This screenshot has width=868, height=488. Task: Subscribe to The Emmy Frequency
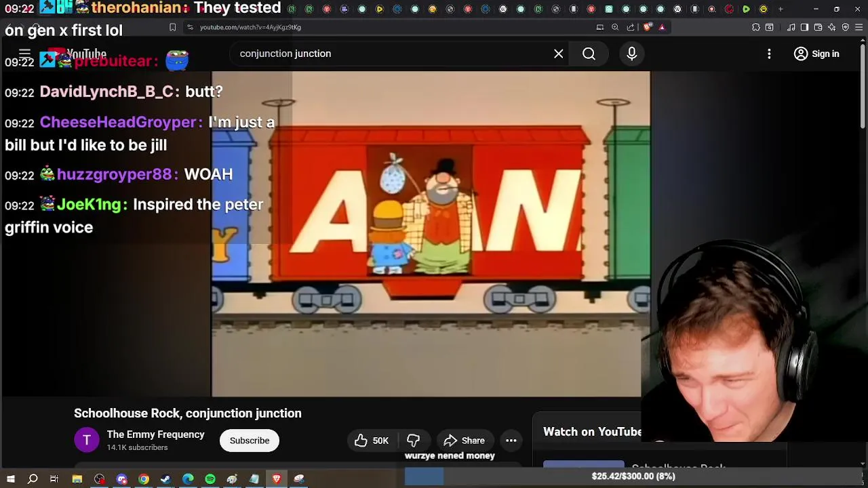(250, 441)
